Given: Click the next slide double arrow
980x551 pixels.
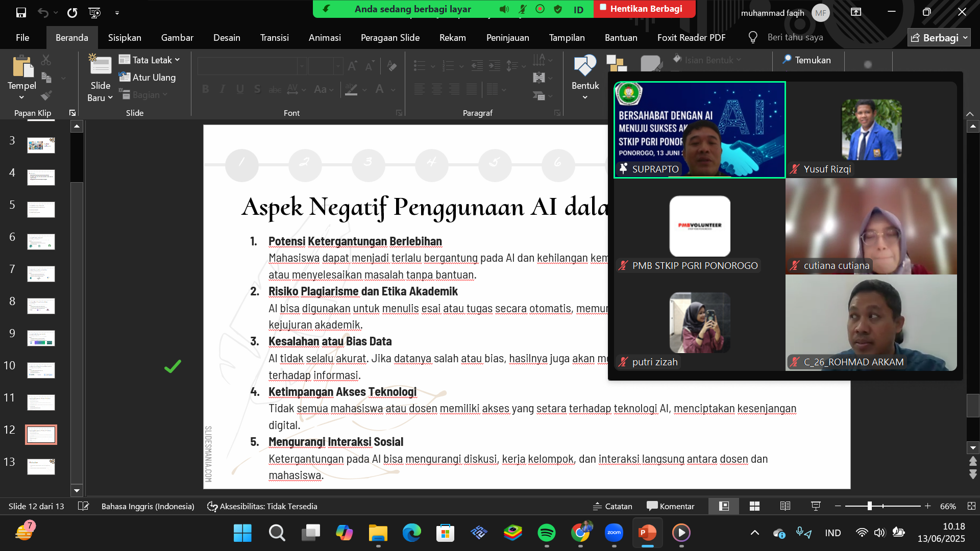Looking at the screenshot, I should (x=973, y=474).
